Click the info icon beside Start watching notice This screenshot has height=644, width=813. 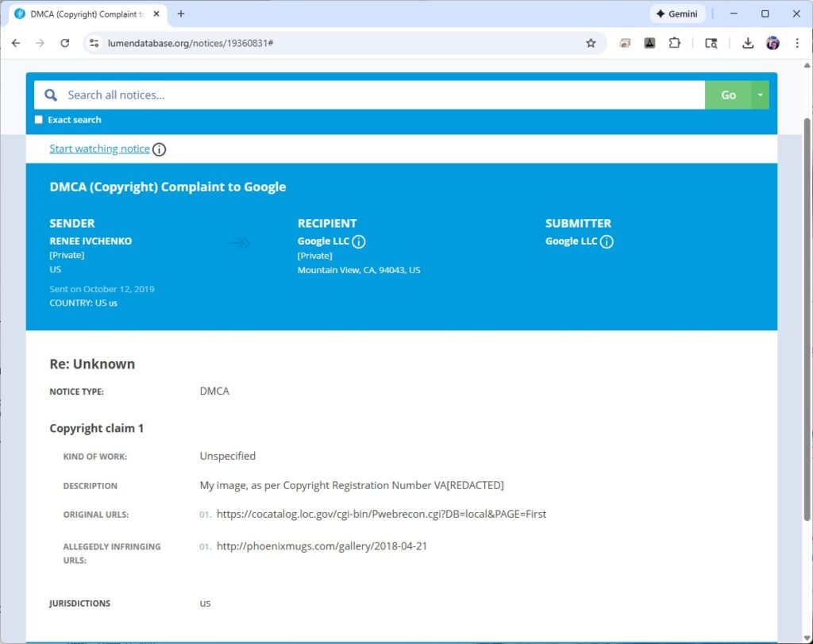click(160, 149)
